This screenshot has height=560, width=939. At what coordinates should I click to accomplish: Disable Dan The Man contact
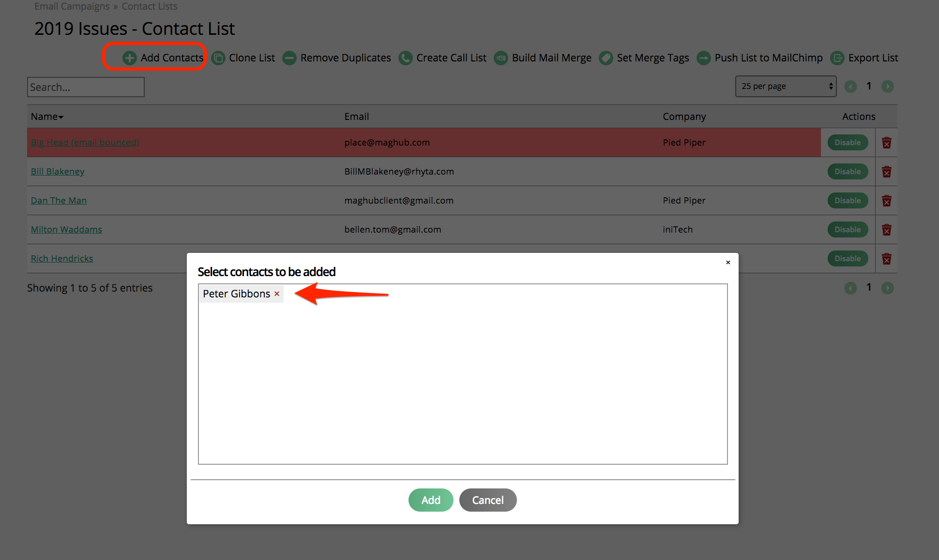coord(846,200)
